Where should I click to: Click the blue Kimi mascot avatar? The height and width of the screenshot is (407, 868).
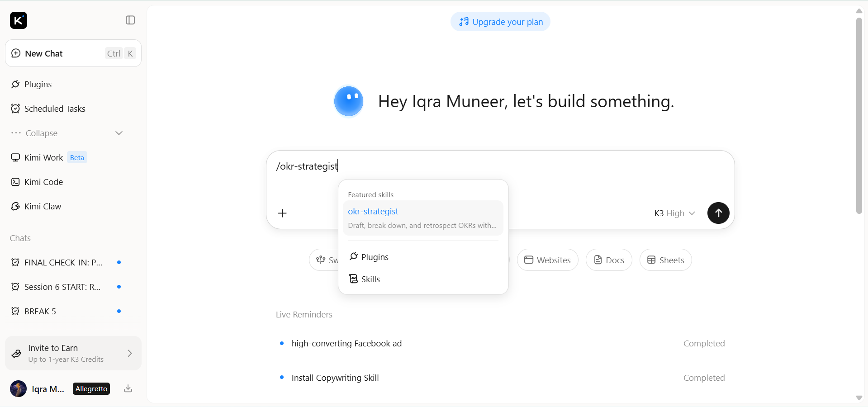(x=349, y=101)
